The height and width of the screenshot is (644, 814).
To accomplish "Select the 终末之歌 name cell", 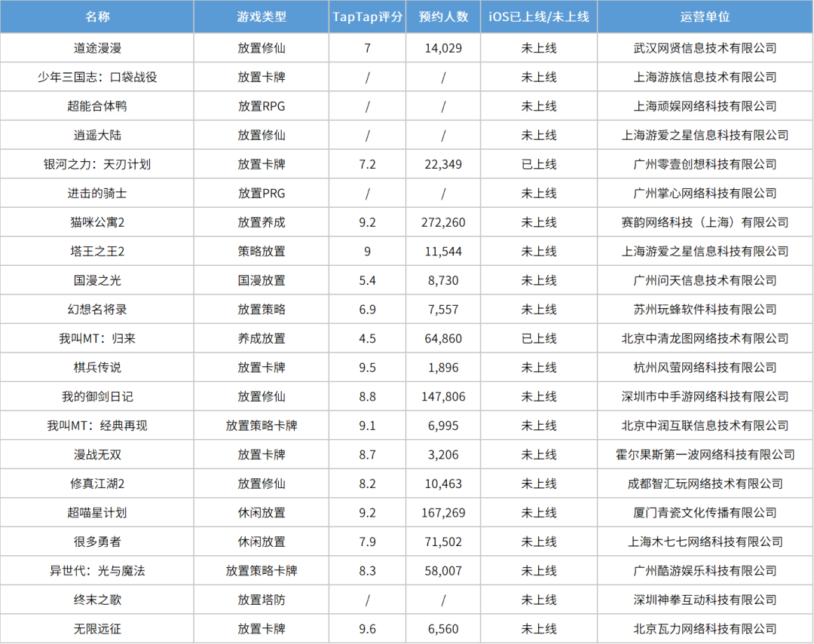I will pos(97,600).
